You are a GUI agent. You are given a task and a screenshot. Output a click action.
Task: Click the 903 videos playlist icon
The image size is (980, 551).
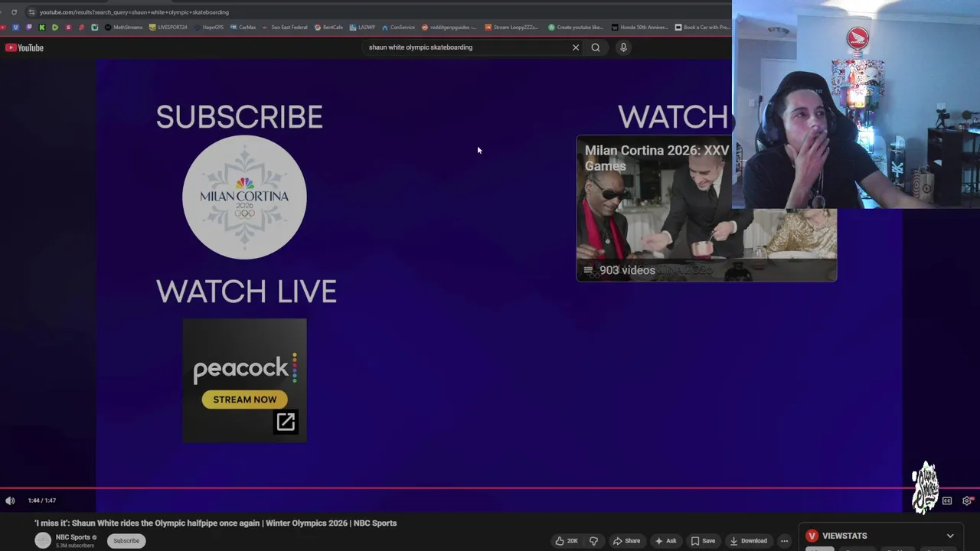(588, 270)
